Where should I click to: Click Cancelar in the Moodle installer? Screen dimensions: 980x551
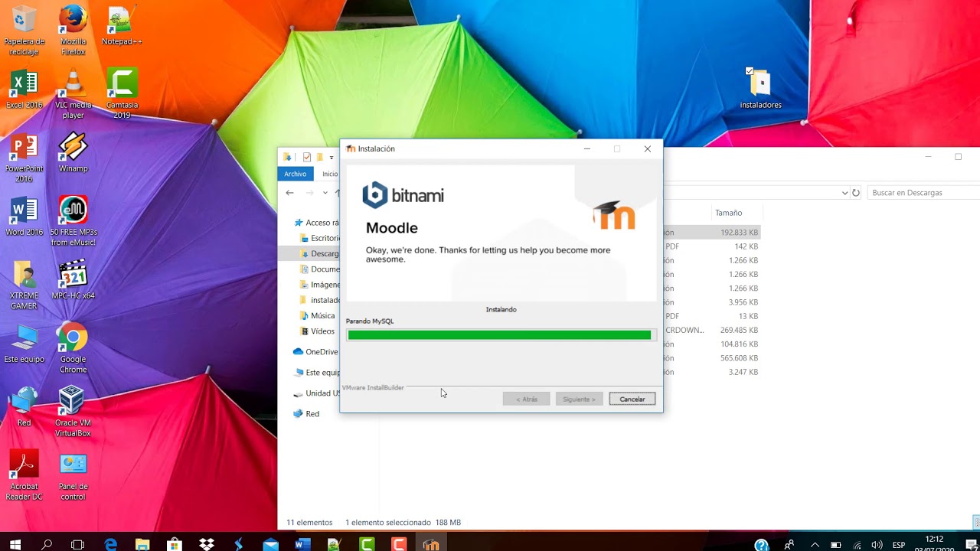tap(632, 399)
